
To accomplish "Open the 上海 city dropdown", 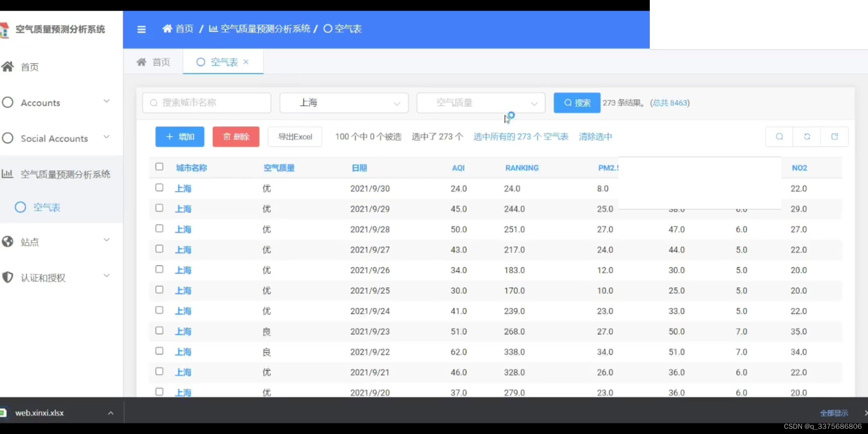I will click(x=344, y=103).
